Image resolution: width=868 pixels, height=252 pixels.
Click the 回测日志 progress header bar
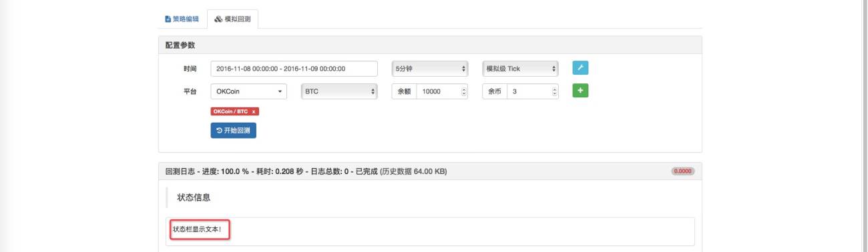point(430,171)
